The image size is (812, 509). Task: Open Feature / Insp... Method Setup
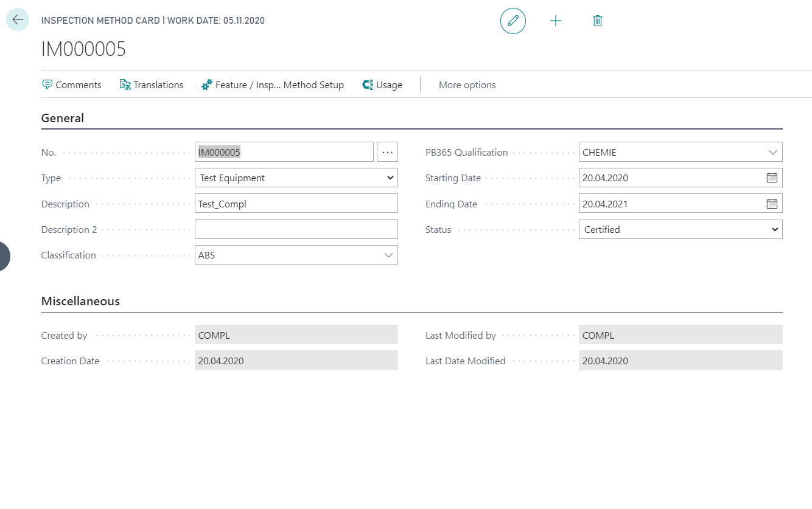pos(273,85)
